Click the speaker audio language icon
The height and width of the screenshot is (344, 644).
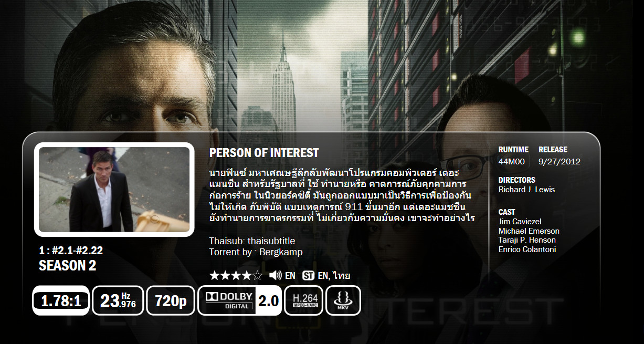(275, 275)
